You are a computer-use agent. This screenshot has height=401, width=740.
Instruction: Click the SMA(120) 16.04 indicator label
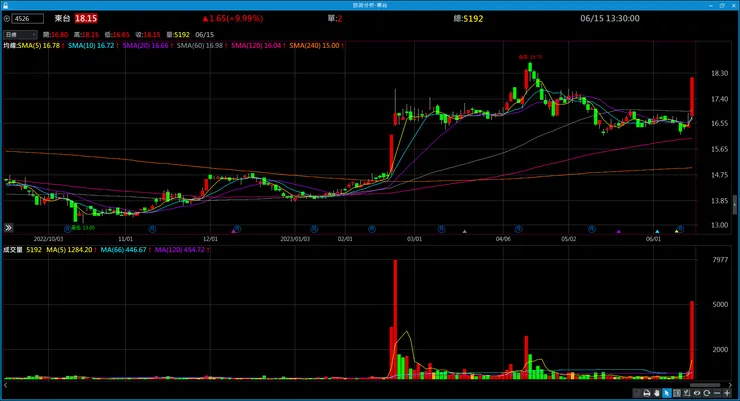pos(256,46)
